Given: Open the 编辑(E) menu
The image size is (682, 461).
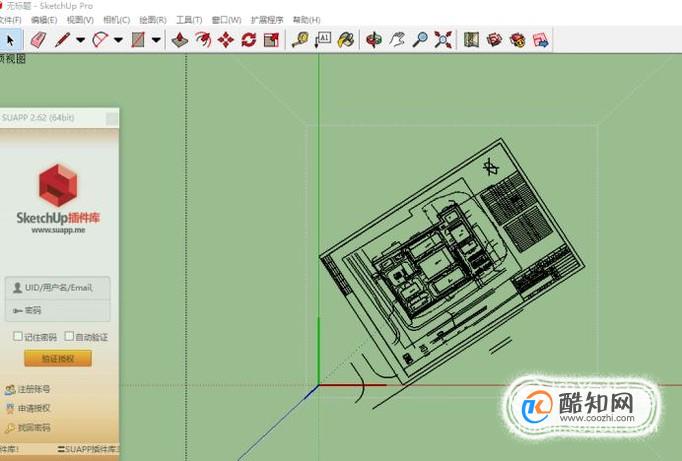Looking at the screenshot, I should 44,20.
